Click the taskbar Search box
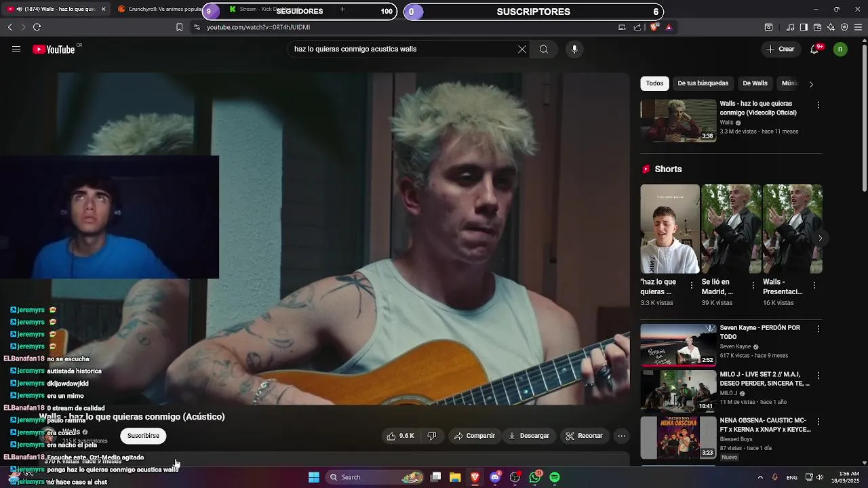 (x=376, y=477)
